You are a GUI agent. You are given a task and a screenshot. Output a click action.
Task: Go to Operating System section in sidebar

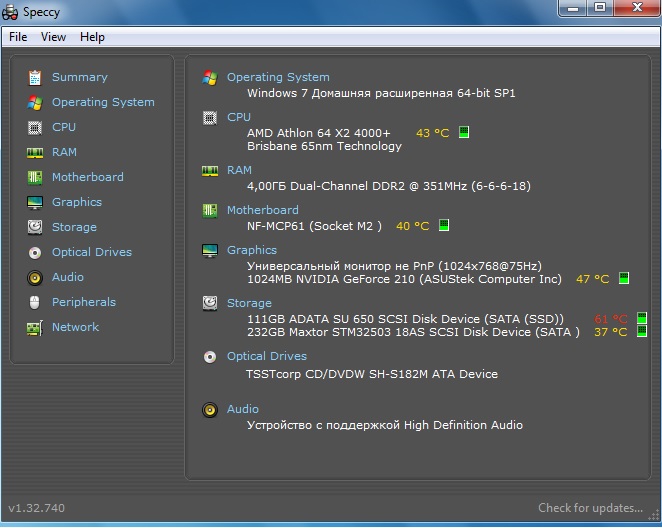click(x=103, y=102)
